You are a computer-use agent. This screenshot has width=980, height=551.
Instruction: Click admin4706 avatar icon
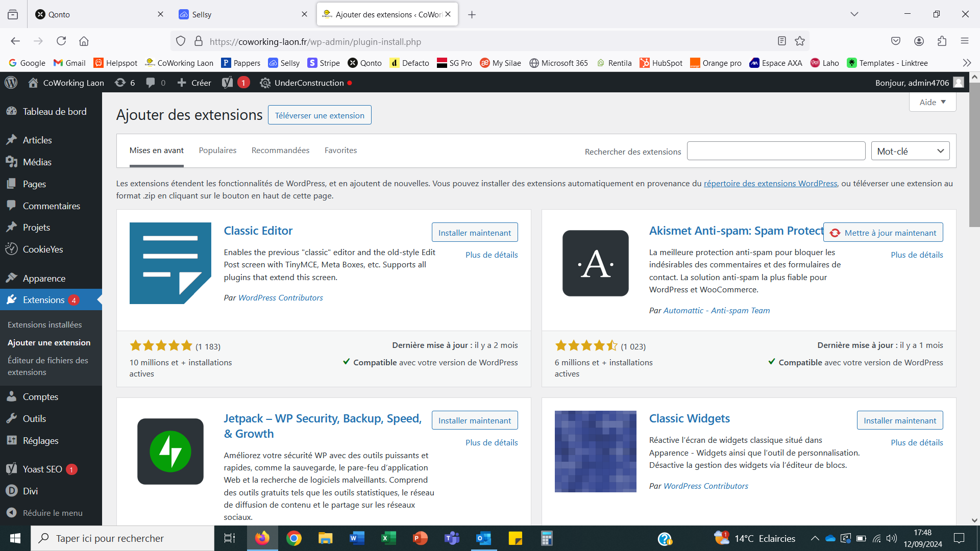(959, 83)
